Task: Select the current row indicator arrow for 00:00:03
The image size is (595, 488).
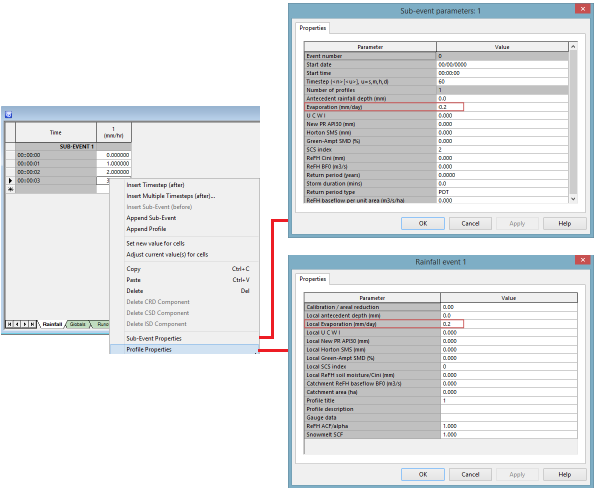Action: click(10, 181)
